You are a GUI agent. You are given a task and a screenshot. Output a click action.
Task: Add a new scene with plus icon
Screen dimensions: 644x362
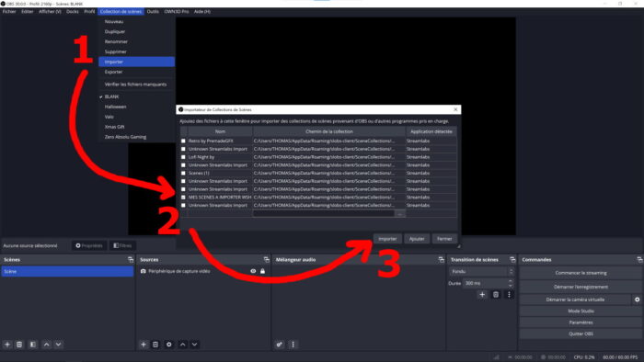[7, 345]
